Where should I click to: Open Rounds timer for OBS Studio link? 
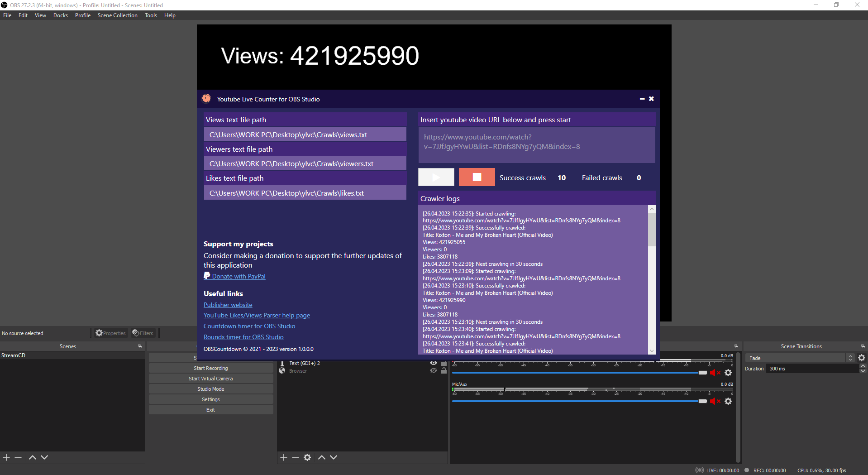(x=243, y=337)
